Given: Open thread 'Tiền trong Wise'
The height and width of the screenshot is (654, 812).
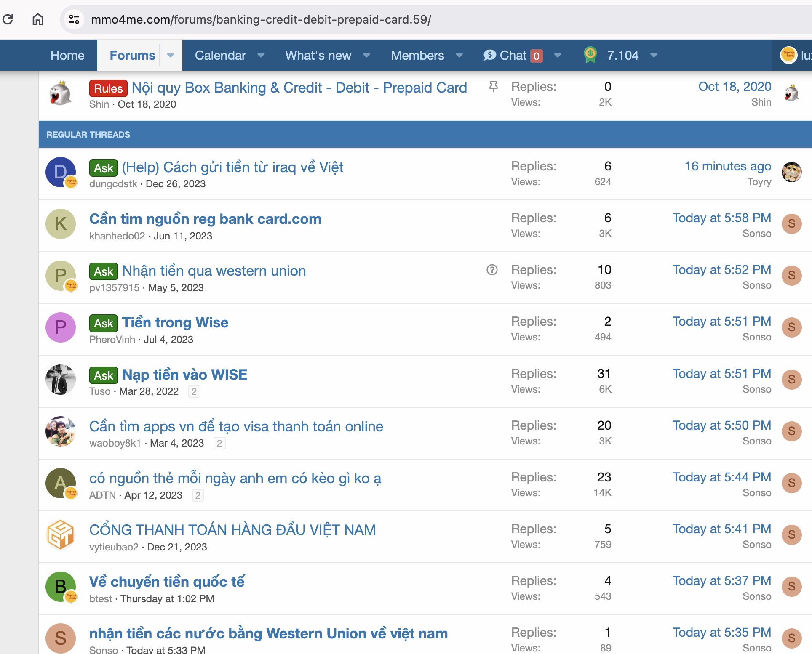Looking at the screenshot, I should (x=175, y=322).
